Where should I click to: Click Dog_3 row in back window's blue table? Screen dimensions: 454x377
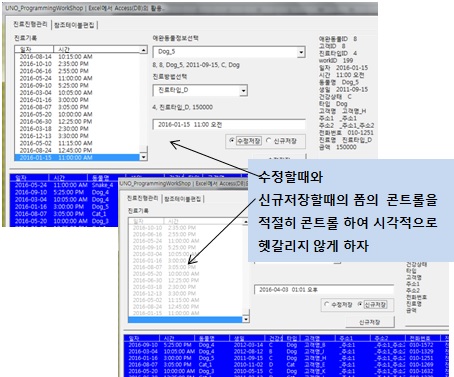(64, 221)
